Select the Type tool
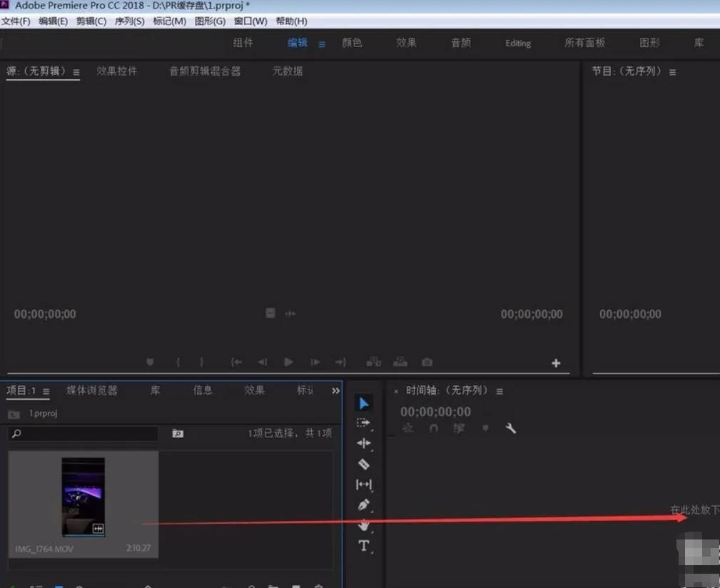This screenshot has width=720, height=588. (364, 546)
